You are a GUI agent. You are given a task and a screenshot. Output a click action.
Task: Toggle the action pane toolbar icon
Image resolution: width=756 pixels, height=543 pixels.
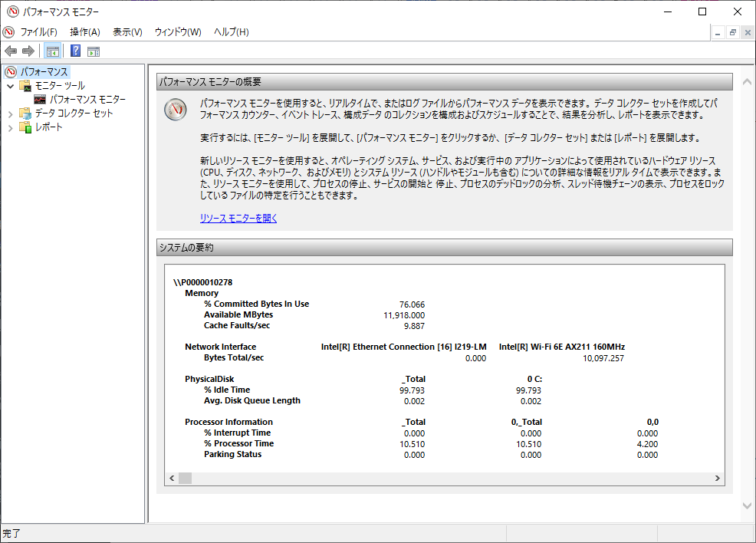[x=94, y=51]
